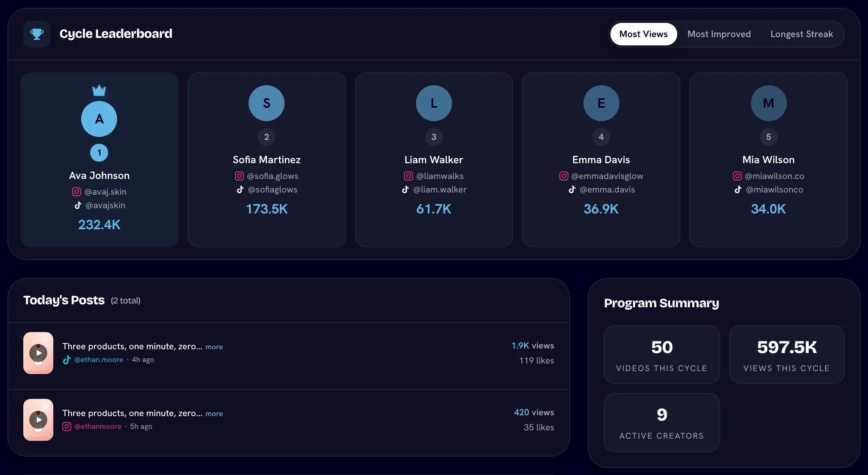
Task: Click Emma's 36.9K view count
Action: click(601, 209)
